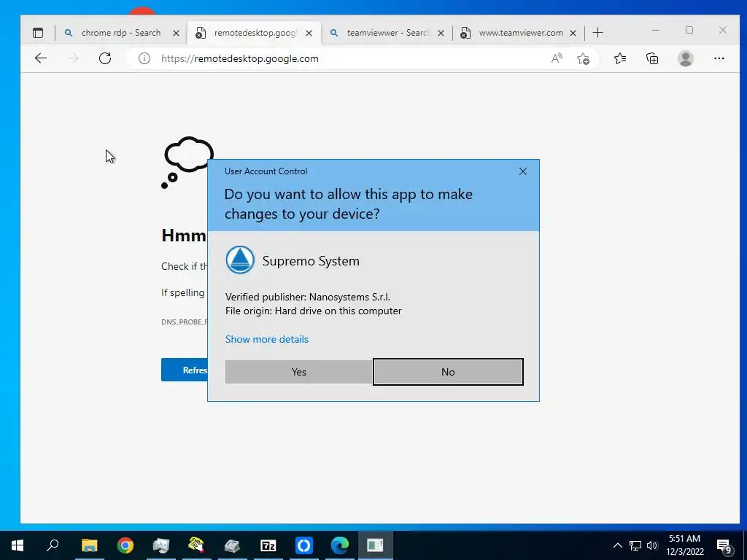747x560 pixels.
Task: Open the Collections panel
Action: 652,58
